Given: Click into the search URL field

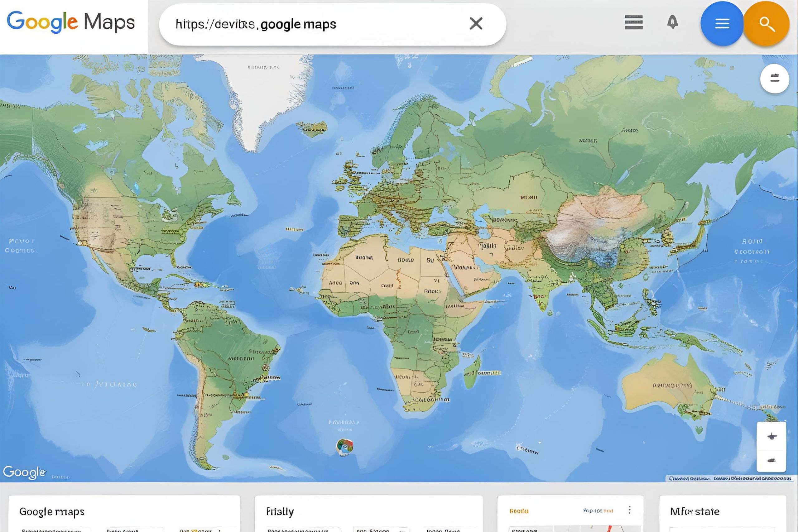Looking at the screenshot, I should click(x=305, y=24).
